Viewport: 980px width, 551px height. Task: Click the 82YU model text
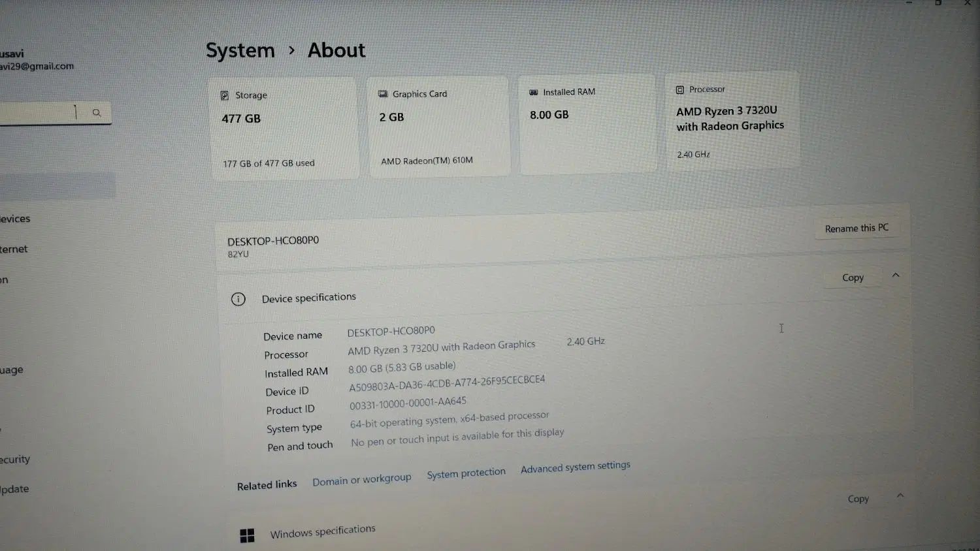[x=238, y=255]
